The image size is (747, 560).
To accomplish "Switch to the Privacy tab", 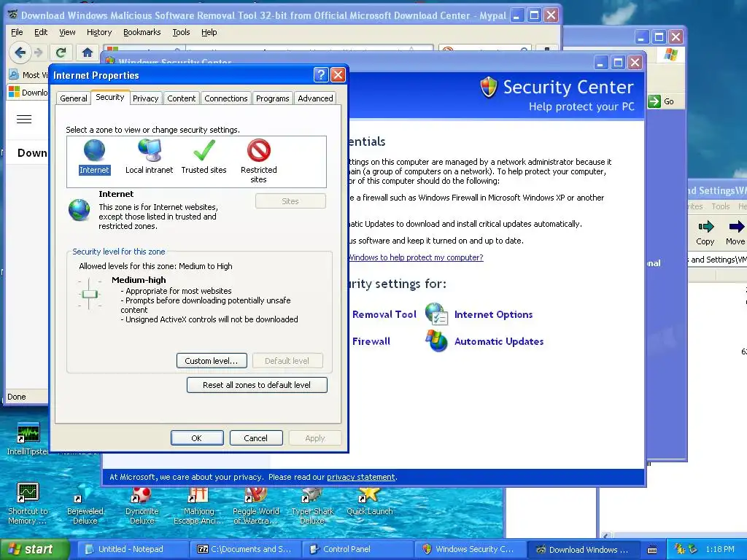I will (145, 98).
